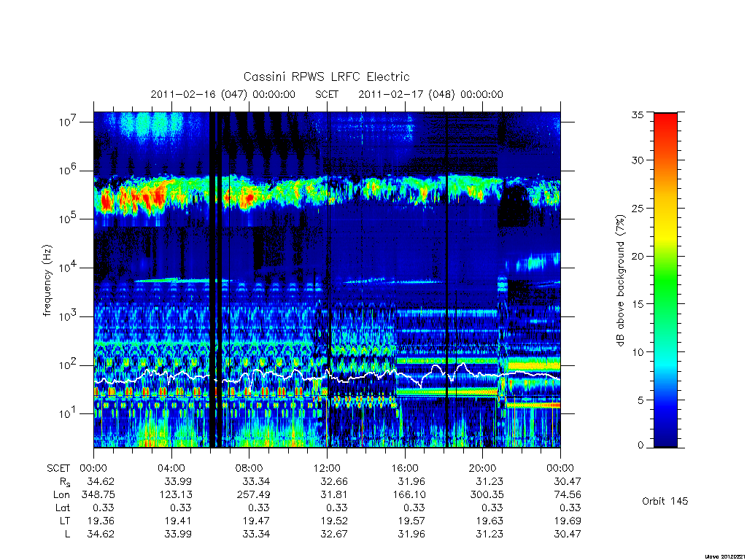Click the L value 32.67
The width and height of the screenshot is (747, 560).
(334, 534)
